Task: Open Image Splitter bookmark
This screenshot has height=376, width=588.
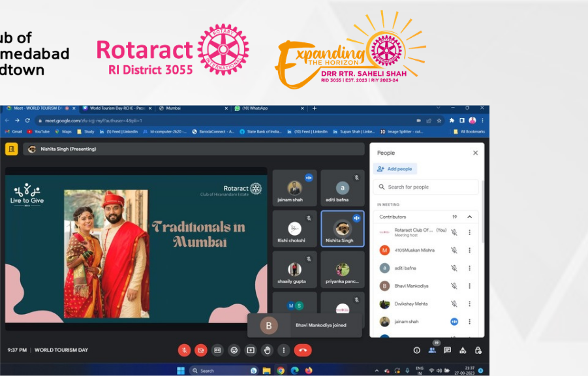Action: [401, 132]
